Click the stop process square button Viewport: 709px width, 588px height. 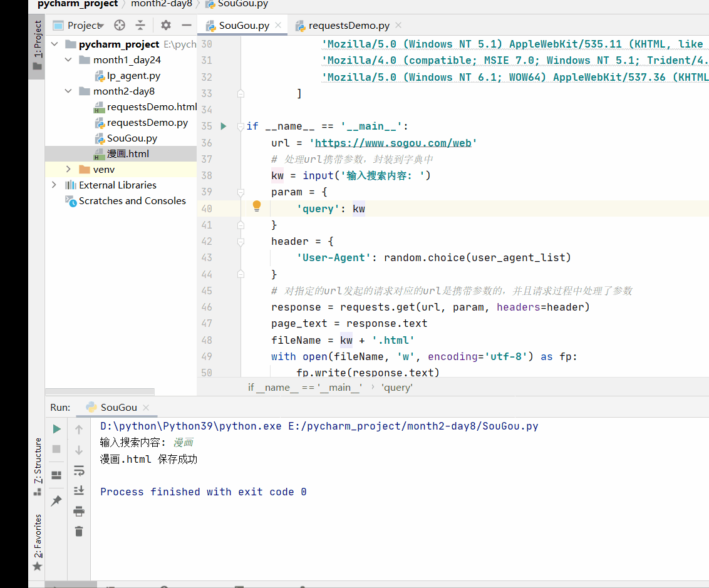pyautogui.click(x=56, y=449)
